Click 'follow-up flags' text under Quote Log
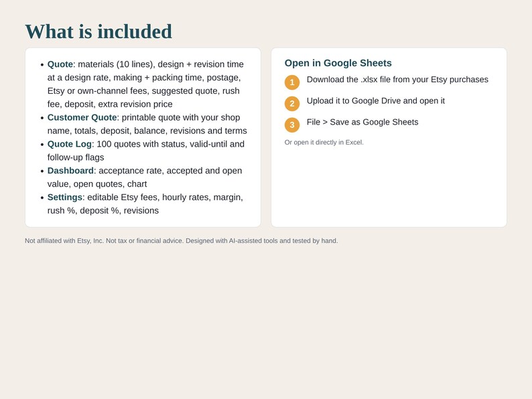 [x=76, y=157]
